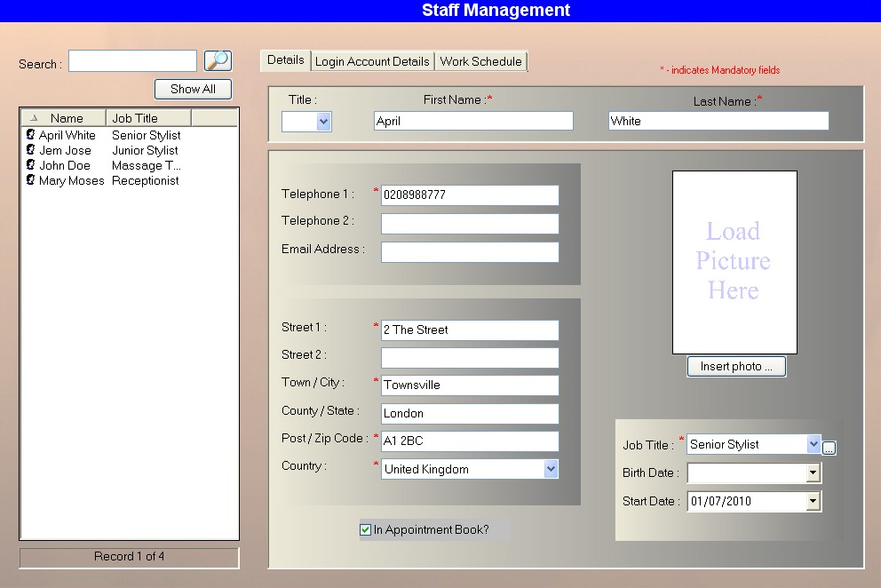Click the Senior Stylist job title cell

click(146, 135)
